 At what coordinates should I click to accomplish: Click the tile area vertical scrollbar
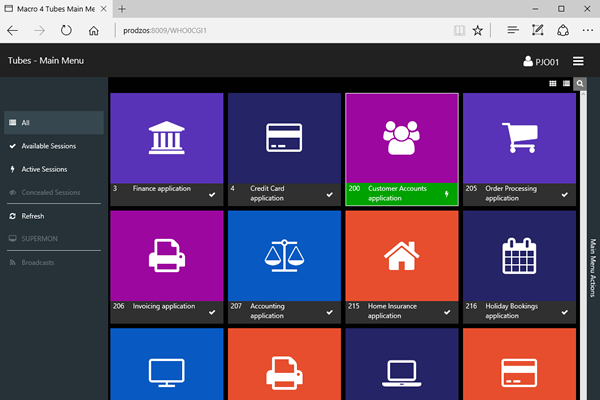[x=583, y=245]
